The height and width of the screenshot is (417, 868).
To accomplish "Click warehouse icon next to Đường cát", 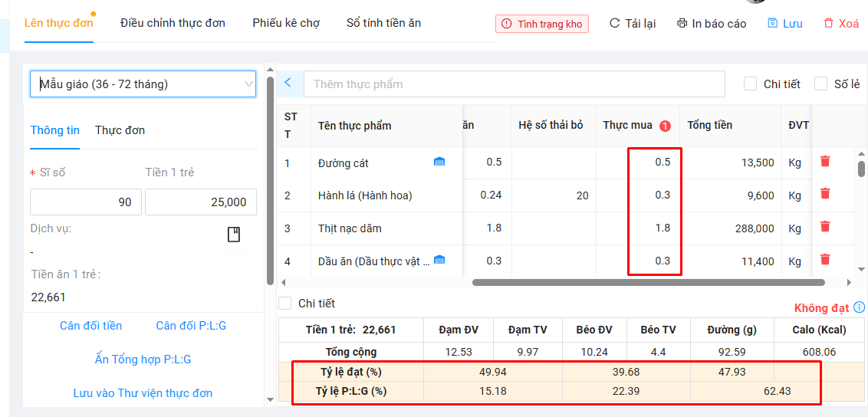I will pos(439,162).
